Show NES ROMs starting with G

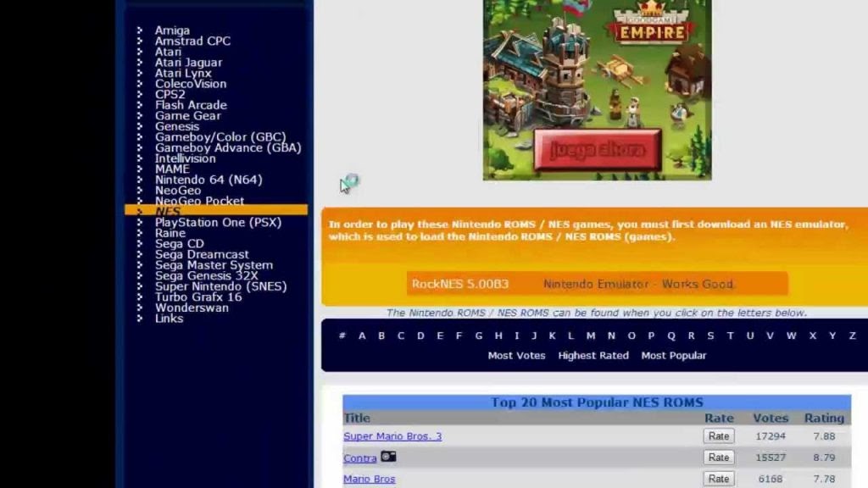[479, 335]
